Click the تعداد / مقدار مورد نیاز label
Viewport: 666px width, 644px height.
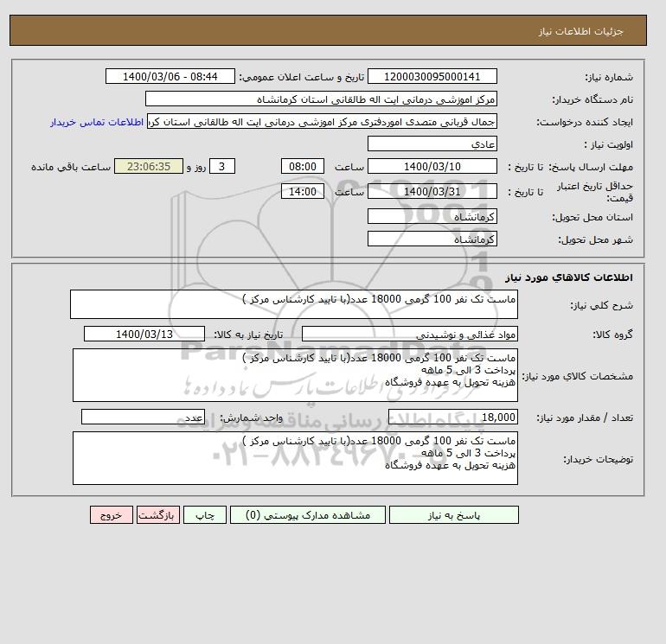pos(585,418)
